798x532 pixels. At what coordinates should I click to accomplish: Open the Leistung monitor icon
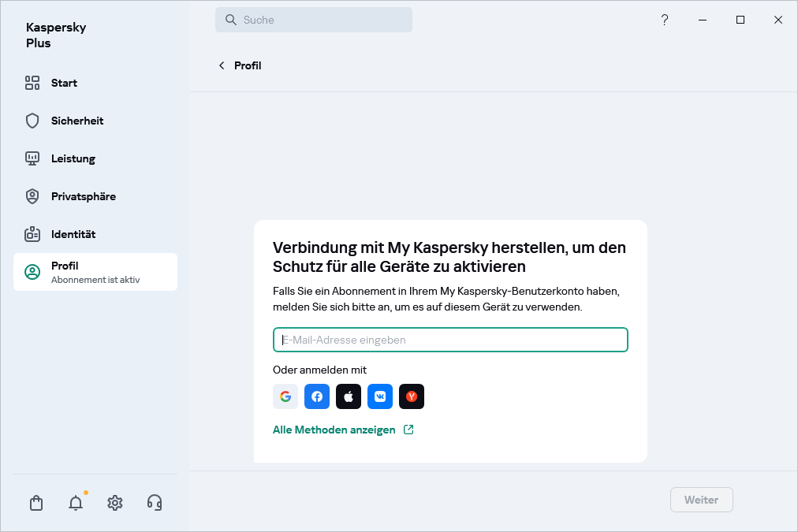(x=32, y=158)
